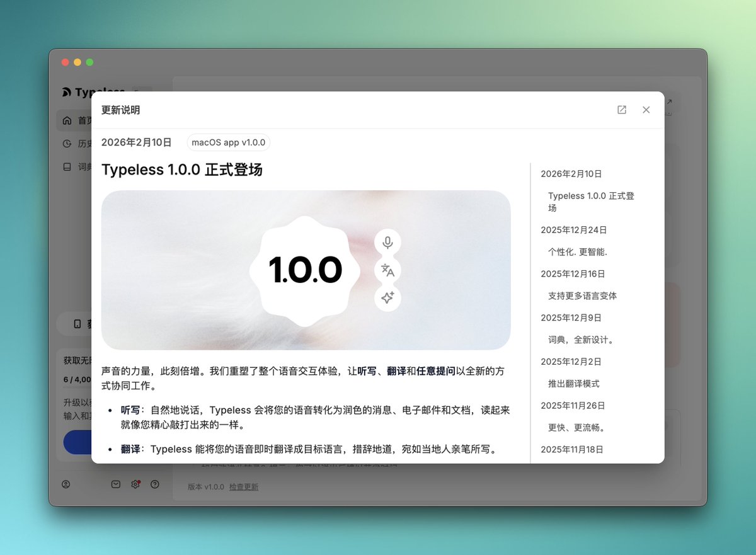The height and width of the screenshot is (555, 756).
Task: Open the mail feedback icon
Action: point(115,484)
